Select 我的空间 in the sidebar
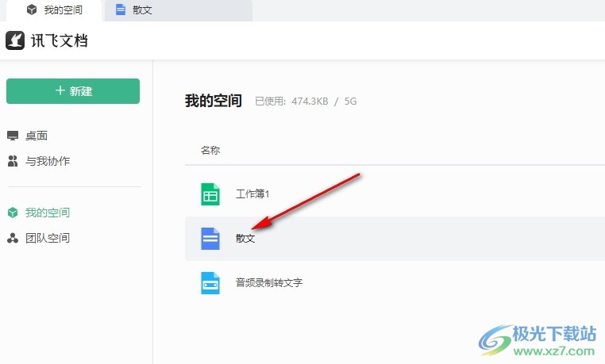Viewport: 605px width, 364px height. point(48,213)
